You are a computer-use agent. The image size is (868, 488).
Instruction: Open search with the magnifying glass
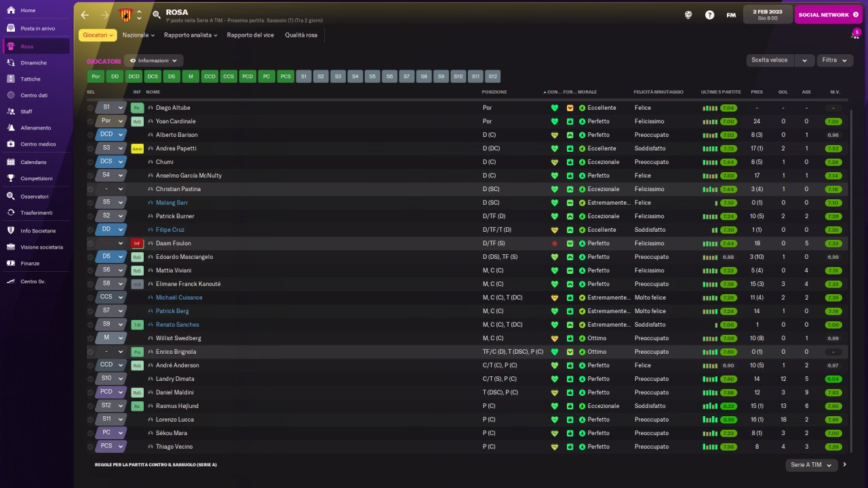pyautogui.click(x=157, y=15)
